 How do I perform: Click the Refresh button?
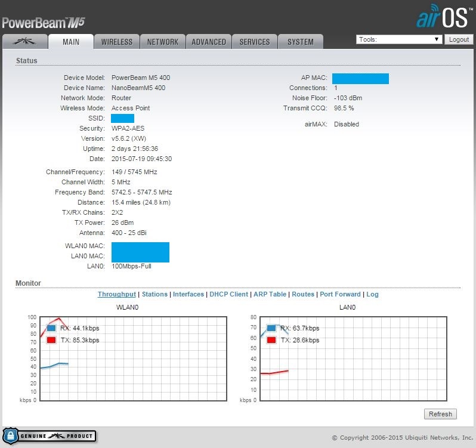tap(440, 414)
